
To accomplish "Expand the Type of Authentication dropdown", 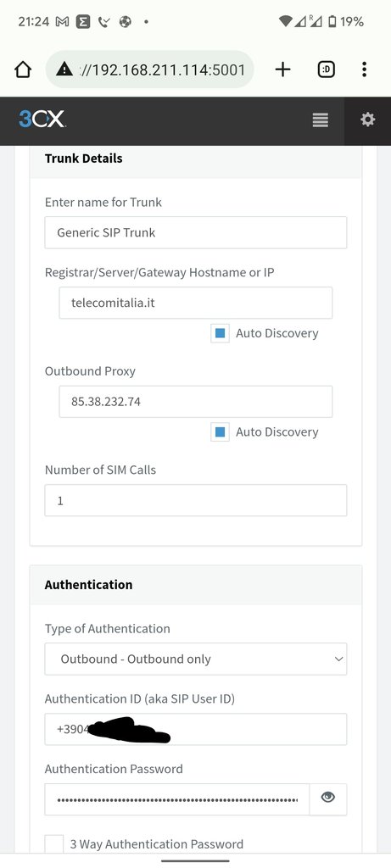I will coord(195,659).
